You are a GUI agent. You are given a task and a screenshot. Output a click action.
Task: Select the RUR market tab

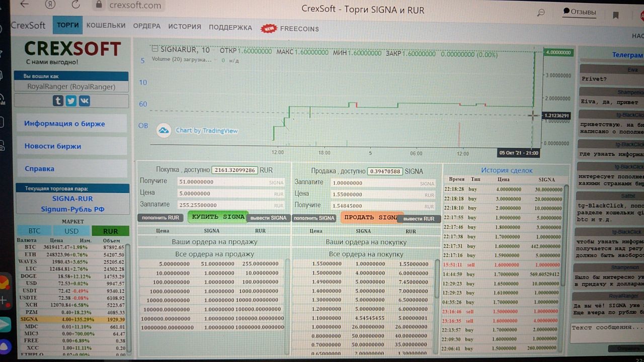point(110,231)
